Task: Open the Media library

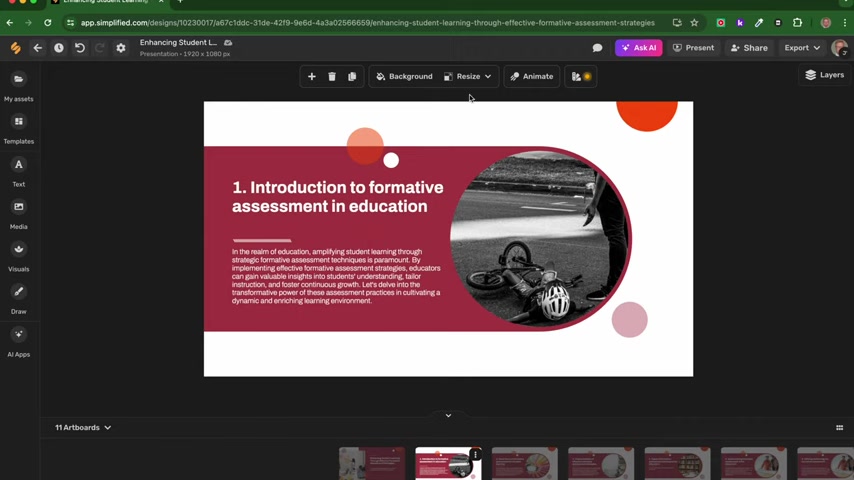Action: tap(18, 212)
